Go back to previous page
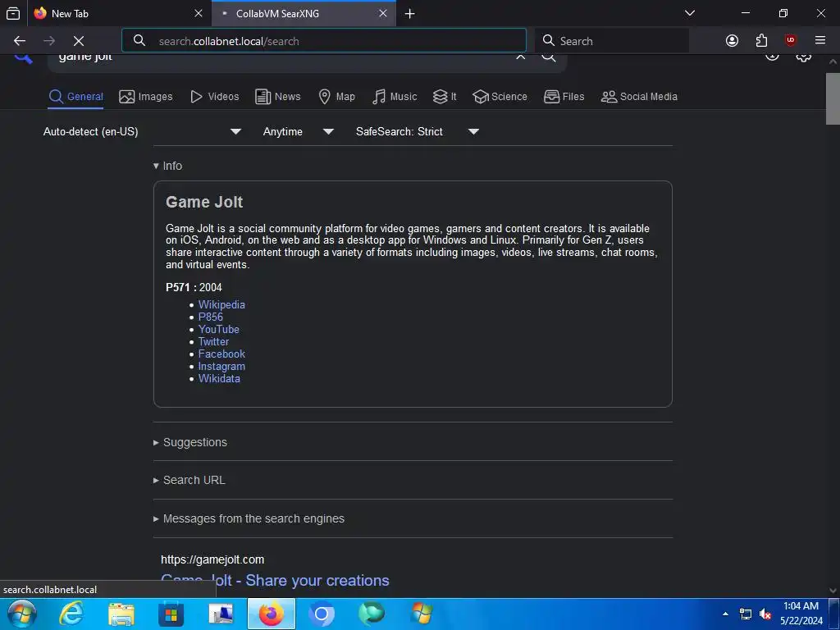 click(x=20, y=41)
